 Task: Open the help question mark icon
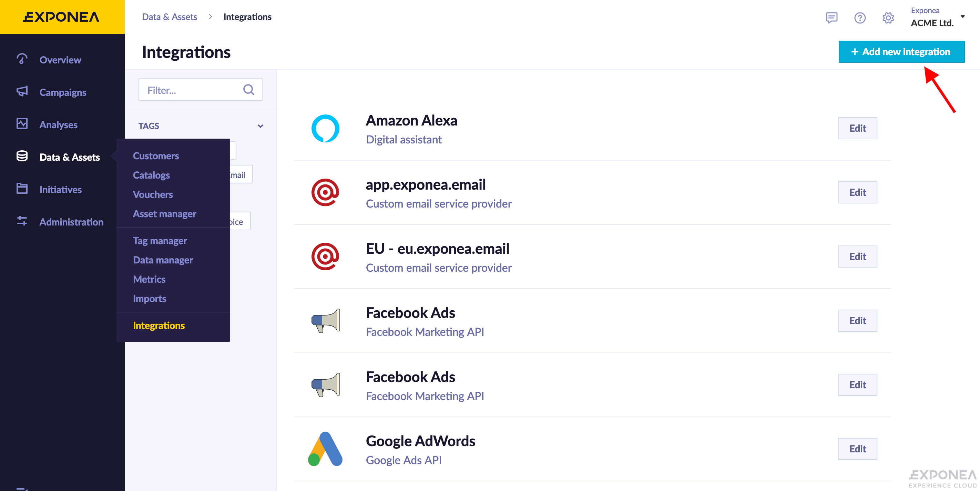(859, 18)
